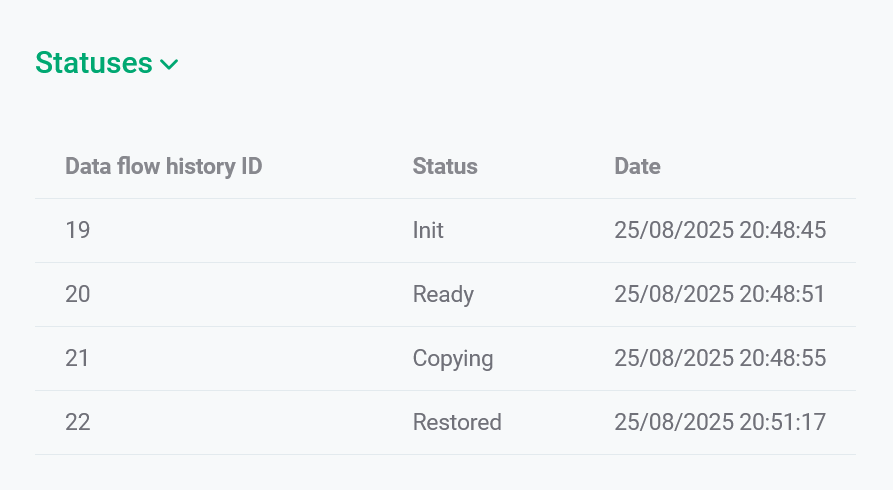Screen dimensions: 893x490
Task: Click the Ready status cell
Action: click(x=443, y=294)
